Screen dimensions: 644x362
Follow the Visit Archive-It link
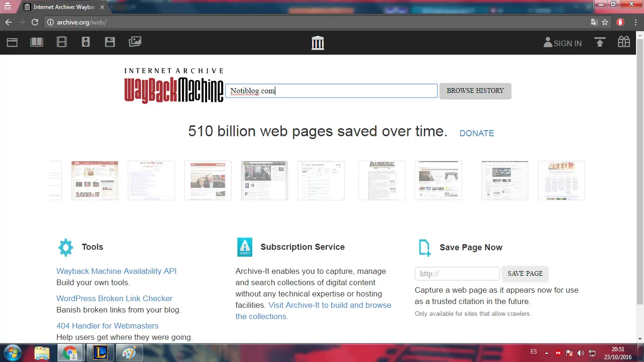tap(314, 311)
